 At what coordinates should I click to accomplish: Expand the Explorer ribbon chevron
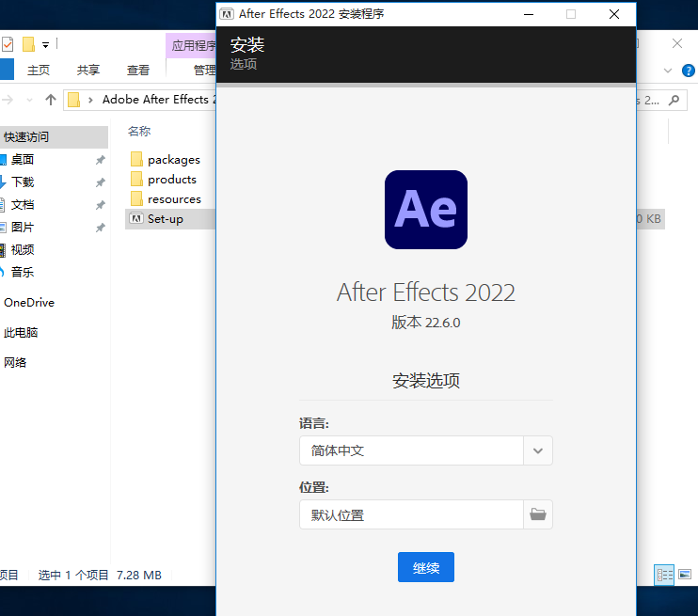668,71
